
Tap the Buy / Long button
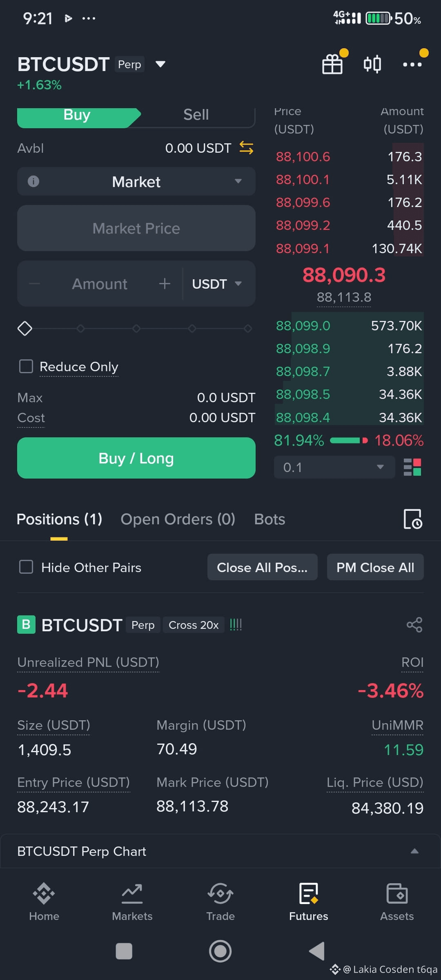tap(136, 458)
